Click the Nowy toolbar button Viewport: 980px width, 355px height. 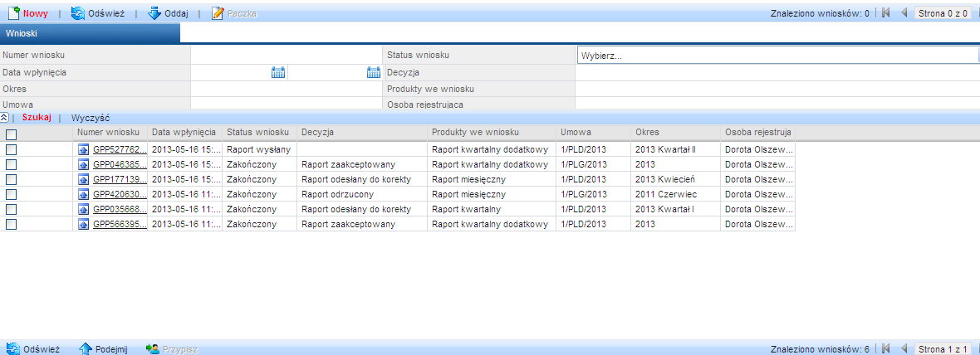[x=27, y=13]
